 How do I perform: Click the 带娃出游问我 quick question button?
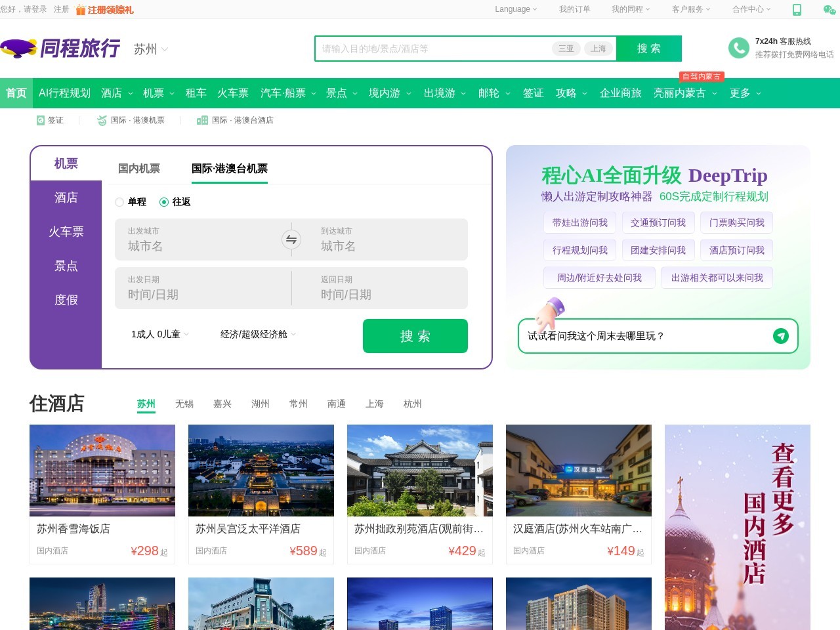point(579,222)
